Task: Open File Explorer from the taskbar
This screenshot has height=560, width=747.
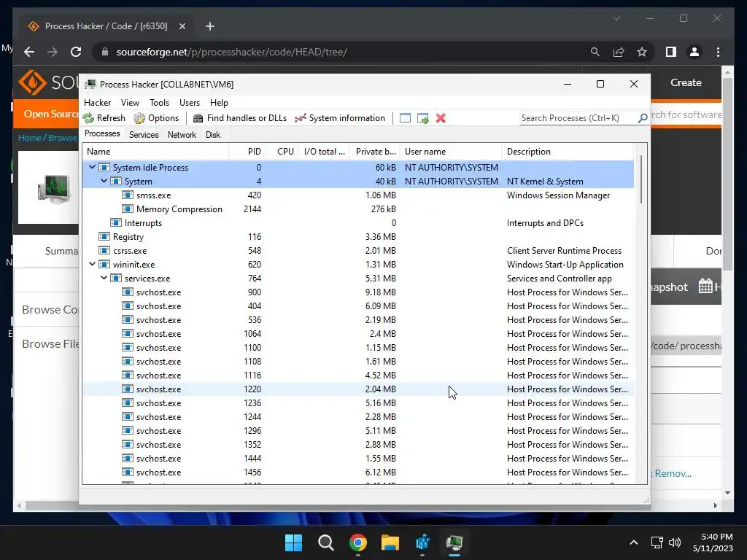Action: (x=390, y=542)
